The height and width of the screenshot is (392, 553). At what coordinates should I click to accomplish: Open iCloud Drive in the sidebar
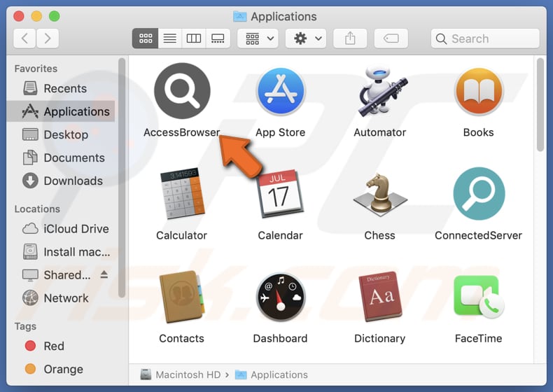point(61,229)
